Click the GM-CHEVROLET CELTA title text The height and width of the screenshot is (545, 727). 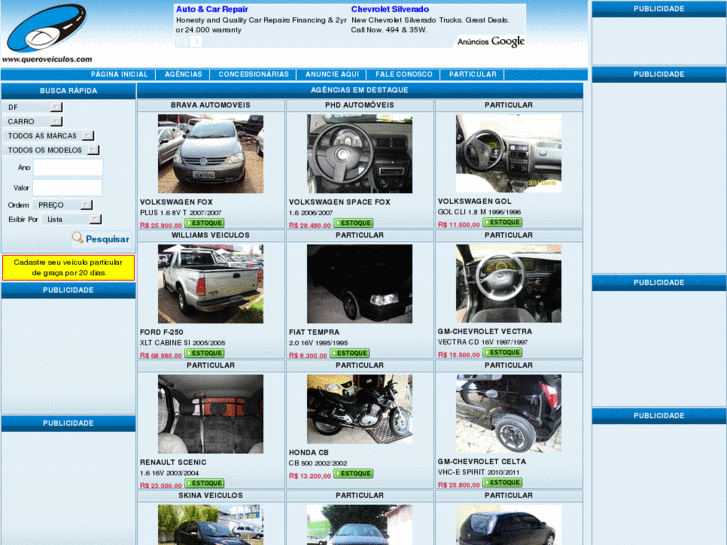(x=482, y=462)
